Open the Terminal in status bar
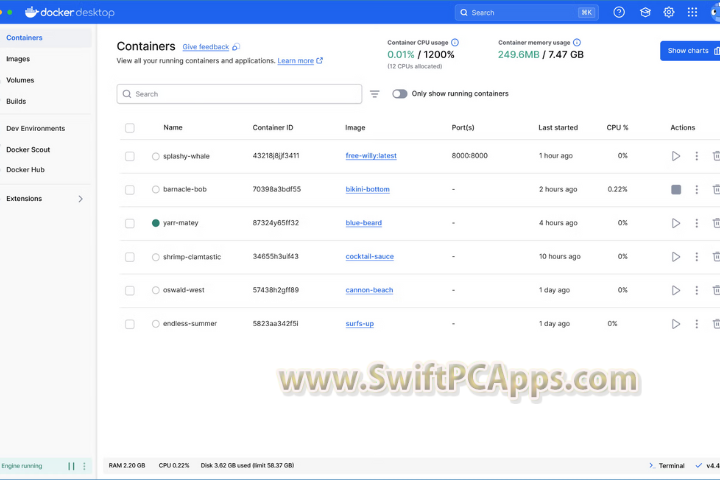This screenshot has height=480, width=720. [666, 466]
